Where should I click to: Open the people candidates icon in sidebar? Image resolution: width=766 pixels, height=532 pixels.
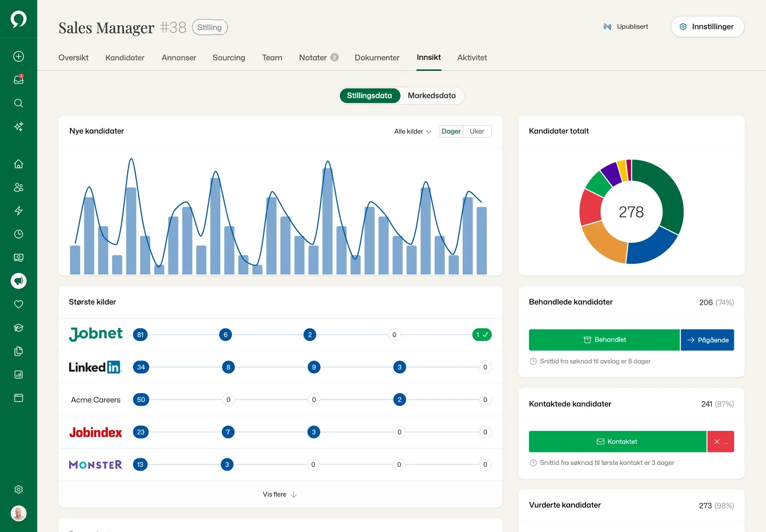(x=19, y=187)
